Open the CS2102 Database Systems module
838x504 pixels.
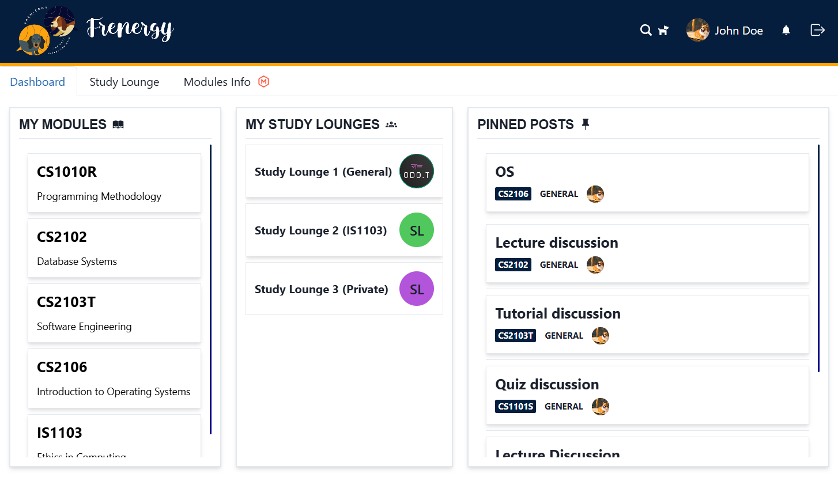114,248
